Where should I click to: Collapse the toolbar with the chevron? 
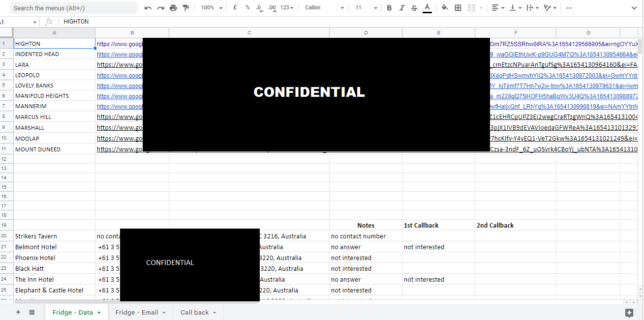coord(634,8)
